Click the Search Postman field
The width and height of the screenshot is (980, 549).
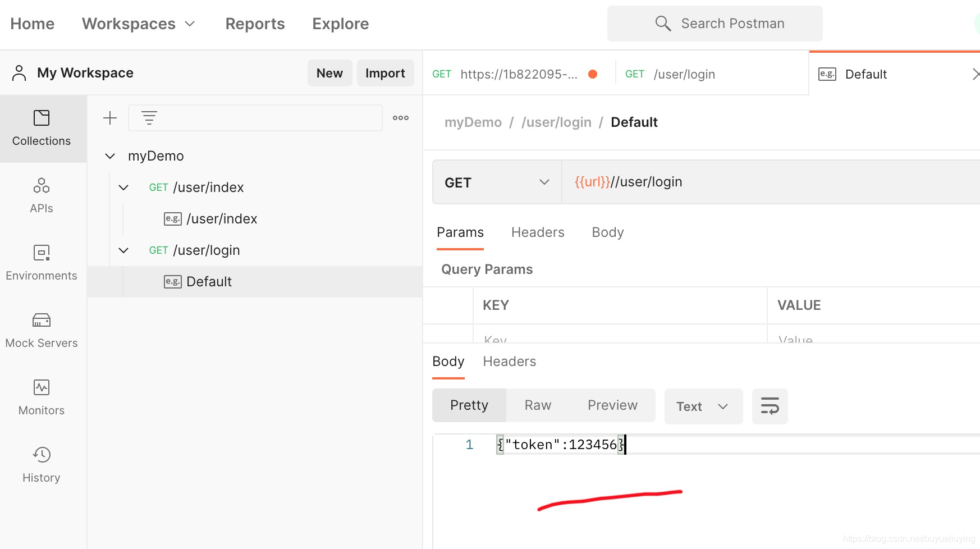[715, 24]
